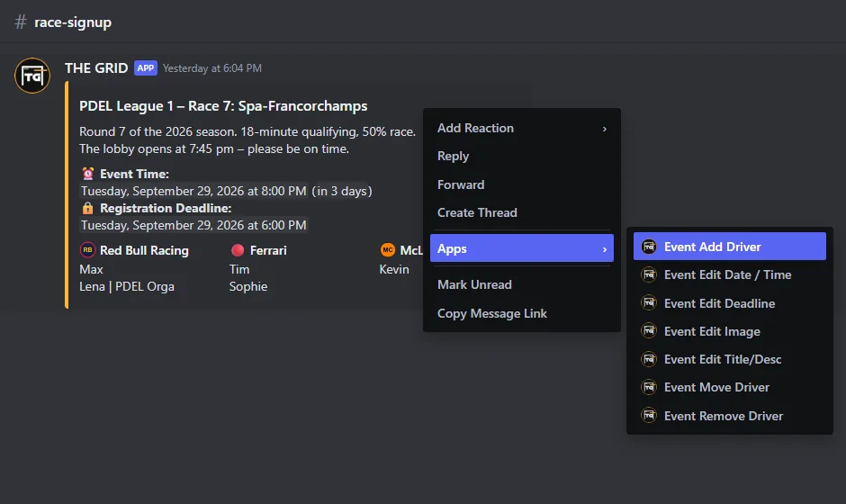Click the orange McLaren MC team badge
The width and height of the screenshot is (846, 504).
[x=387, y=250]
